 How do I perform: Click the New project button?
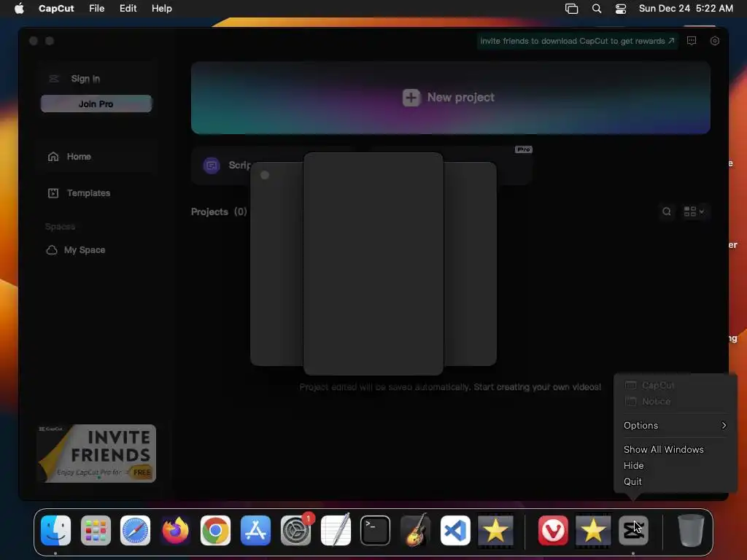(451, 98)
